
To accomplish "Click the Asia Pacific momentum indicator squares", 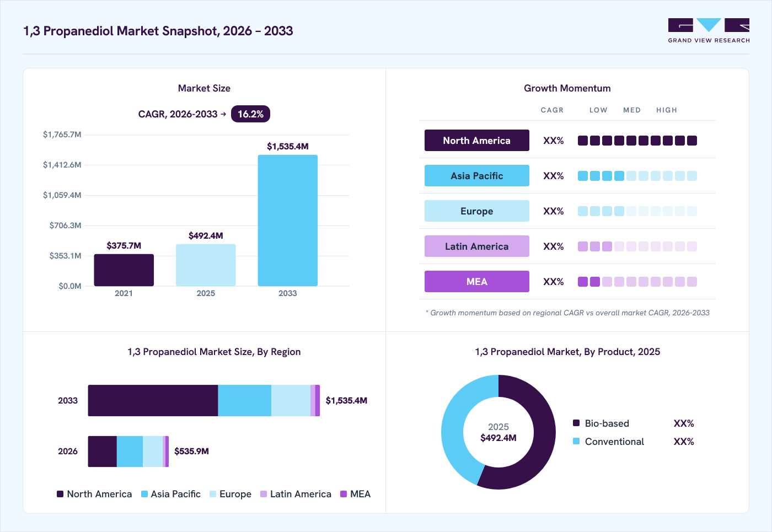I will point(637,176).
